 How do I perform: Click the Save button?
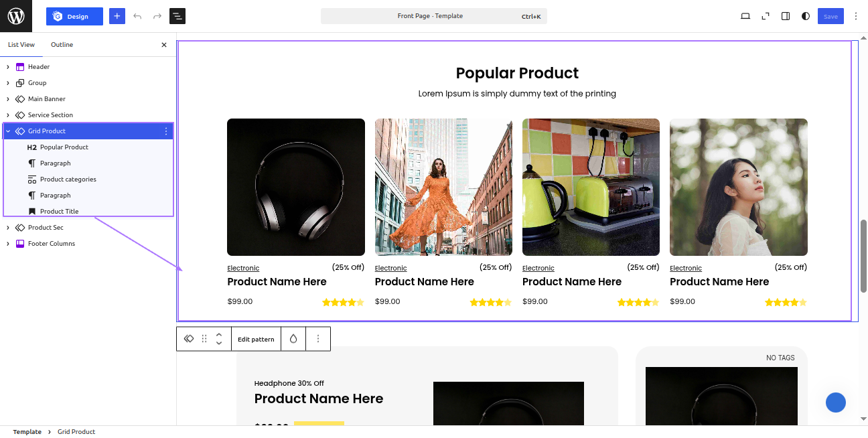pyautogui.click(x=830, y=16)
